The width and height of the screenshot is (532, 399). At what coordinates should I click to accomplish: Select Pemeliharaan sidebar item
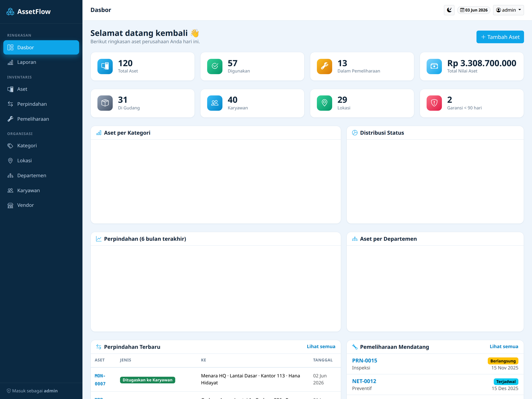coord(41,119)
